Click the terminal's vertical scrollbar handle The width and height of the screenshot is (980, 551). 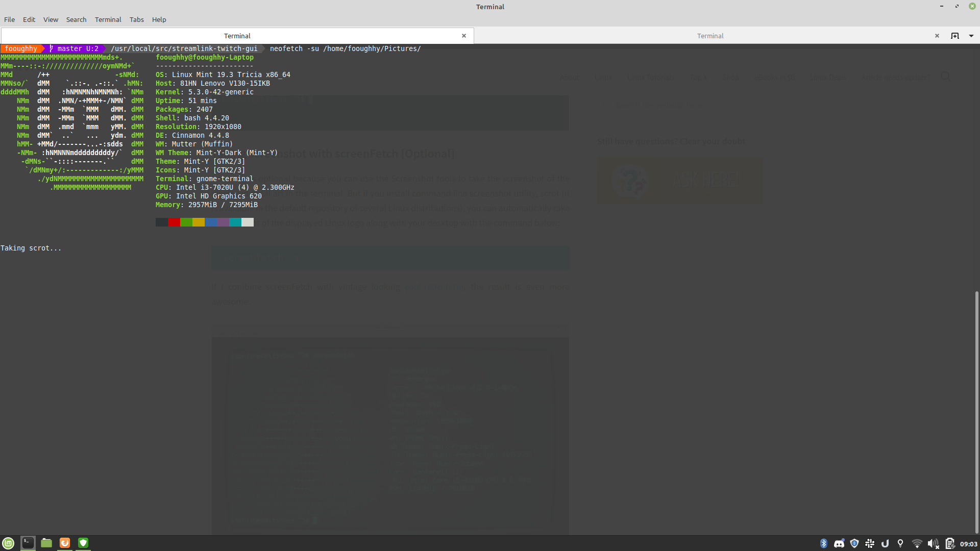pos(977,413)
